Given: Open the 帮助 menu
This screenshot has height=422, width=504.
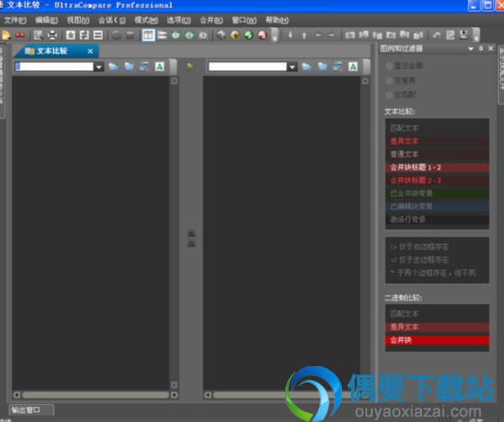Looking at the screenshot, I should click(x=277, y=21).
